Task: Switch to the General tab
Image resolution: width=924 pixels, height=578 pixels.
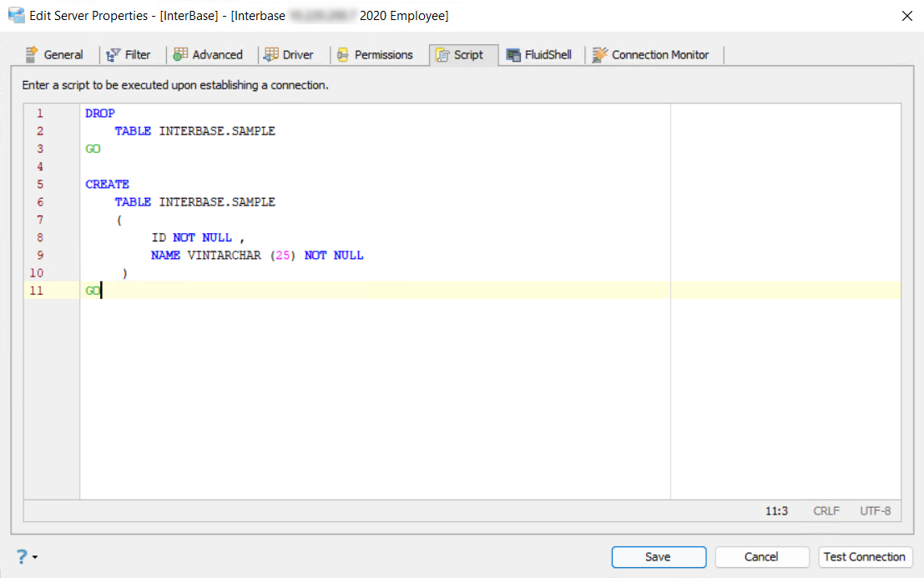Action: click(x=54, y=55)
